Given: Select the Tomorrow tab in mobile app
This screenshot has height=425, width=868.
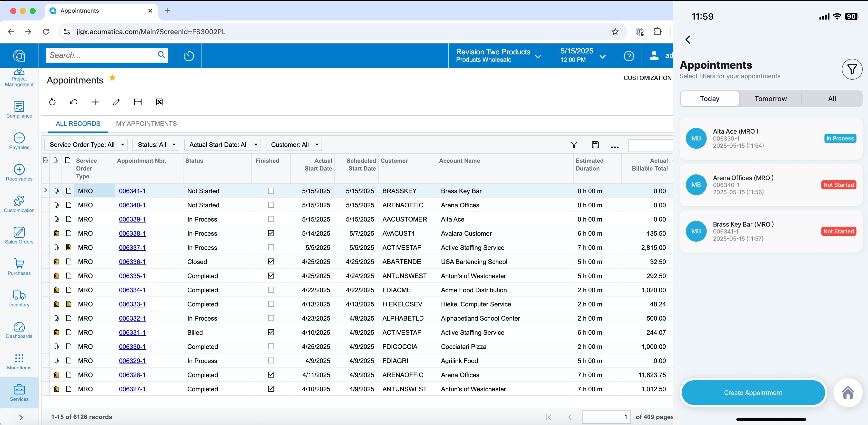Looking at the screenshot, I should click(770, 99).
